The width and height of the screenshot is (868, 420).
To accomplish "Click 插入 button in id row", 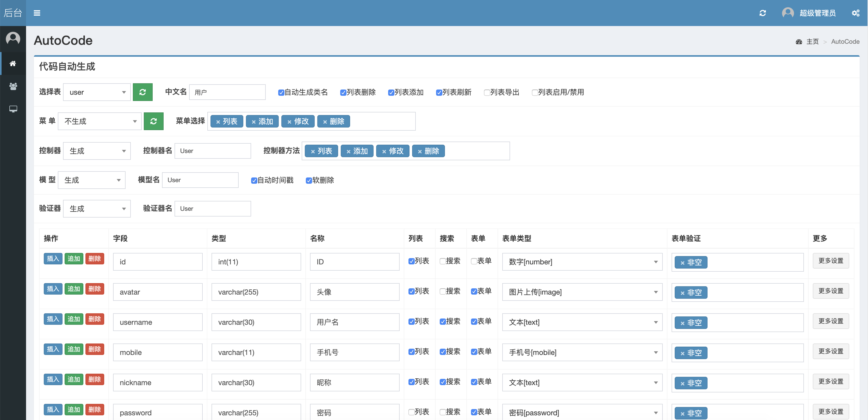I will 53,258.
